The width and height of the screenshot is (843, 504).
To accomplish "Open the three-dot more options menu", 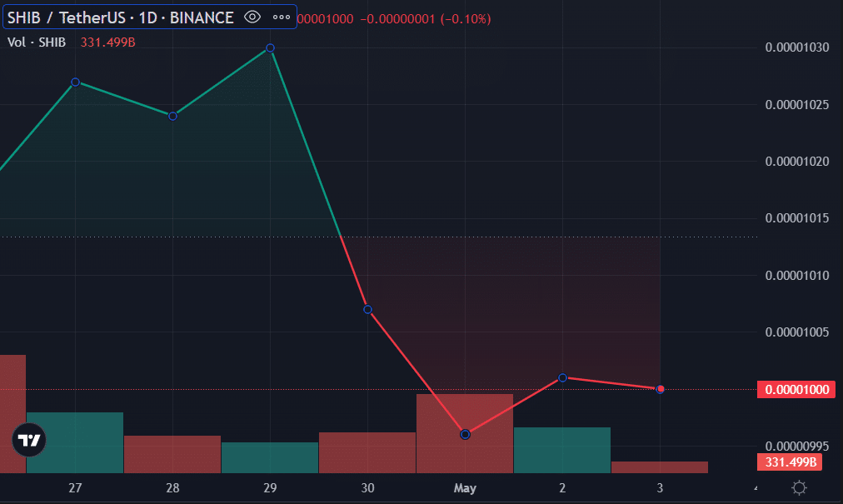I will coord(282,17).
